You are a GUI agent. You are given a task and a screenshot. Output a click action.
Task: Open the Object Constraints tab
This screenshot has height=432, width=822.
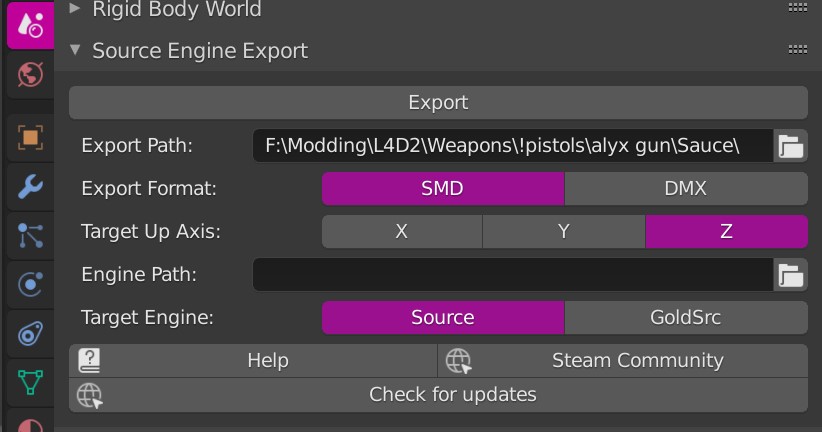[30, 334]
